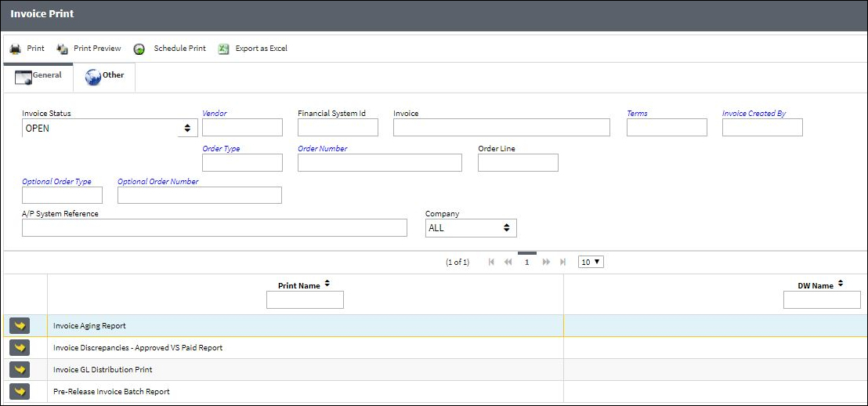Select Invoice GL Distribution Print text
868x406 pixels.
tap(103, 369)
